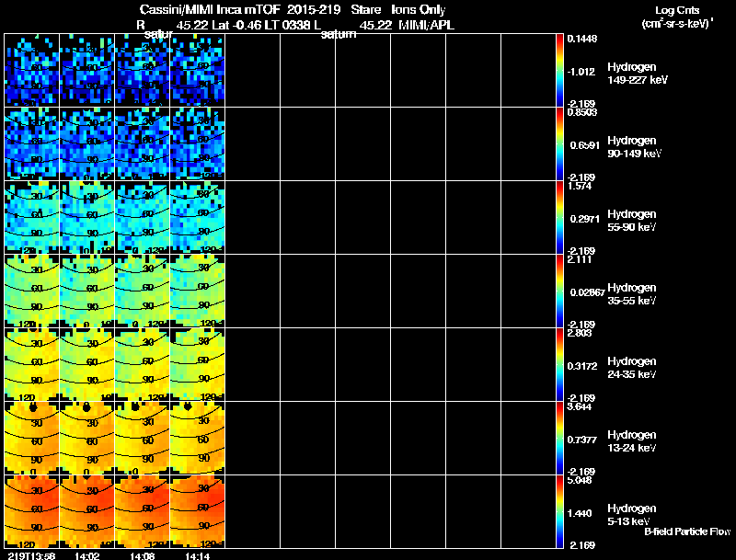Screen dimensions: 736x560
Task: Click the 90-149 keV Hydrogen color bar
Action: click(560, 143)
